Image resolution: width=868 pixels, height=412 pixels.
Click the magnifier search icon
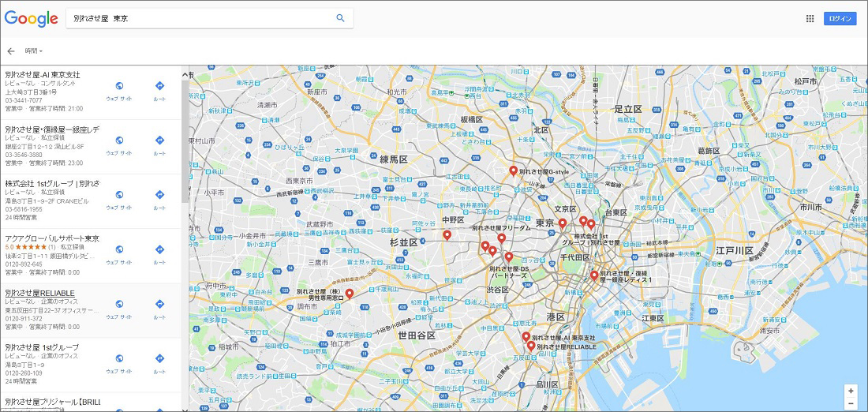(x=340, y=18)
